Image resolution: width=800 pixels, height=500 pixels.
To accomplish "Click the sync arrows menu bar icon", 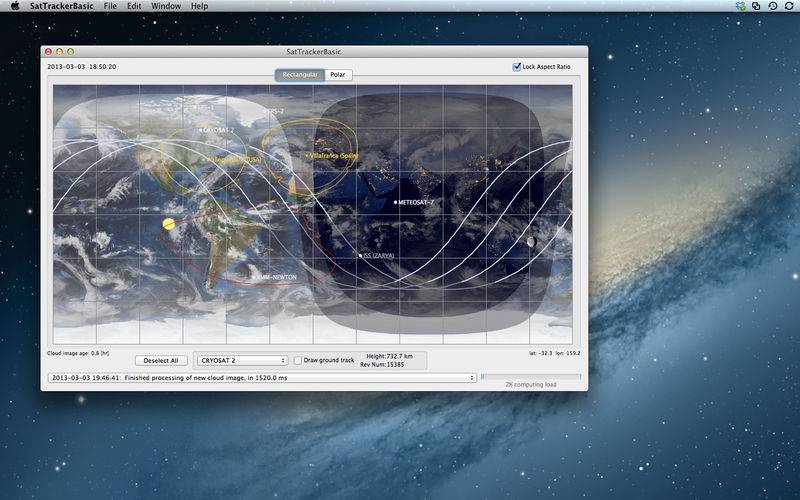I will click(789, 6).
